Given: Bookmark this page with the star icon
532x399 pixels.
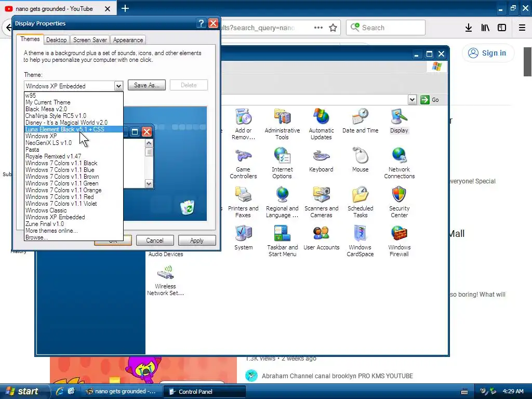Looking at the screenshot, I should tap(333, 28).
